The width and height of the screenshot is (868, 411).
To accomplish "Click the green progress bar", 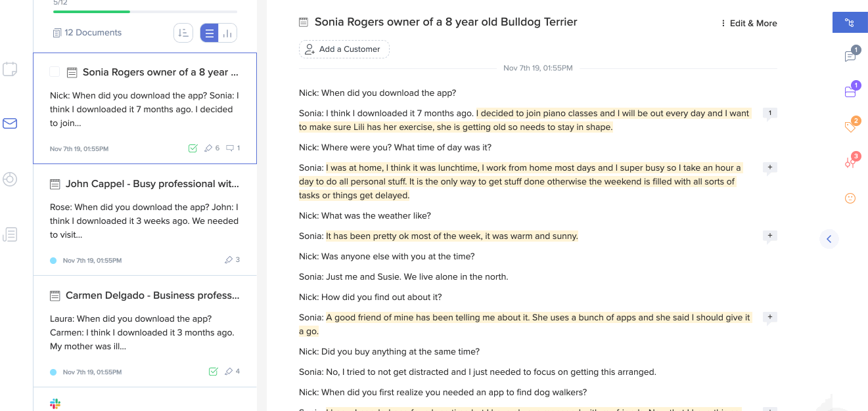I will [x=91, y=12].
